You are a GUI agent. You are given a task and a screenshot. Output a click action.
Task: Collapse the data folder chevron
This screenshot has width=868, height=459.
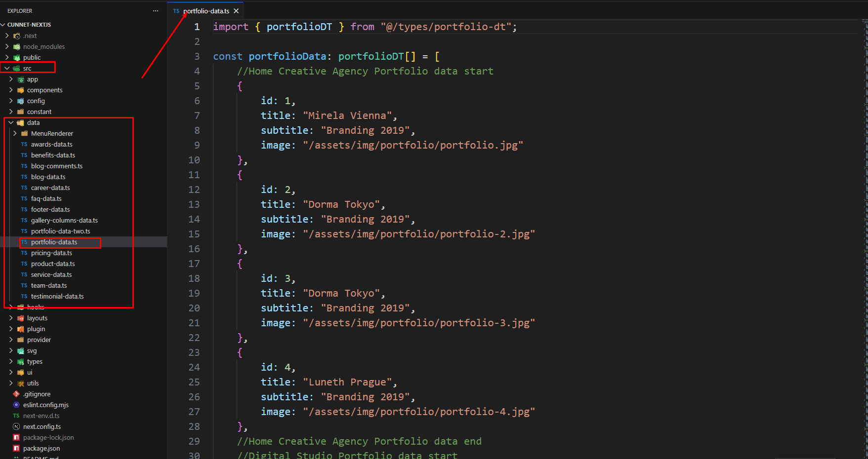click(x=11, y=122)
